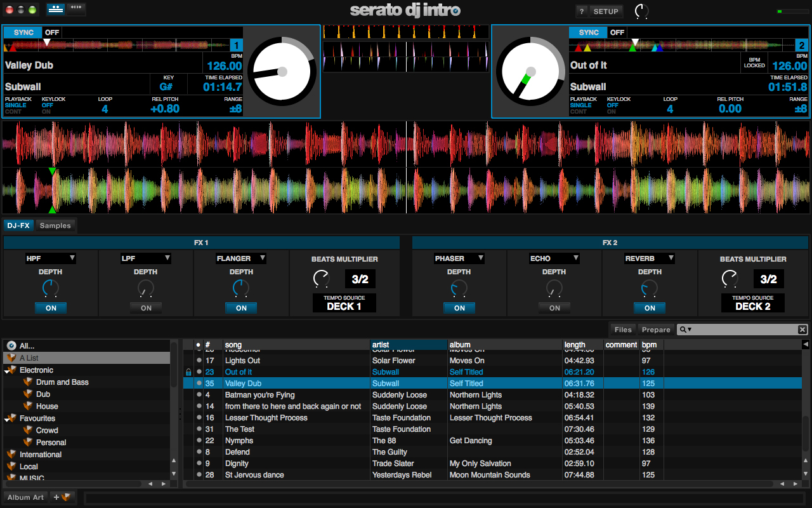Open the Drum and Bass crate icon
The image size is (812, 508).
point(28,382)
